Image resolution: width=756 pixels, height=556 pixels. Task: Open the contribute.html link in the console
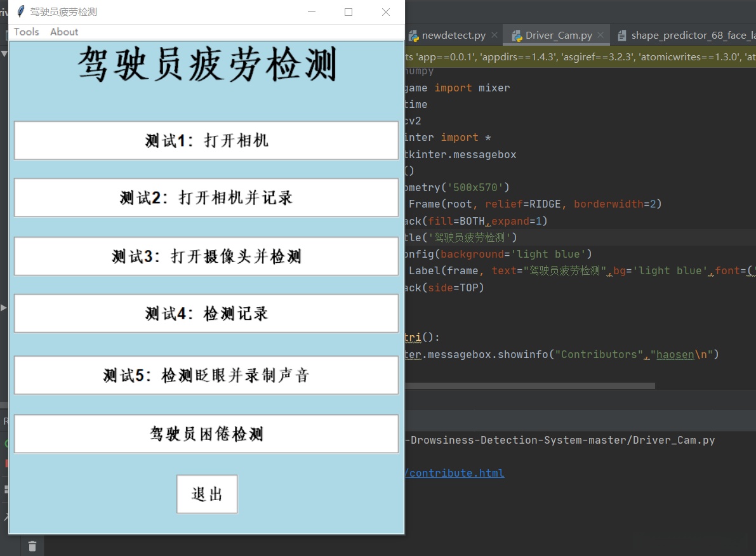coord(454,473)
